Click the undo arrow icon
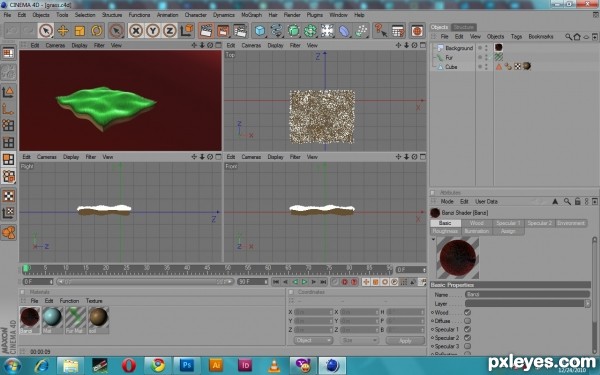 pos(12,31)
